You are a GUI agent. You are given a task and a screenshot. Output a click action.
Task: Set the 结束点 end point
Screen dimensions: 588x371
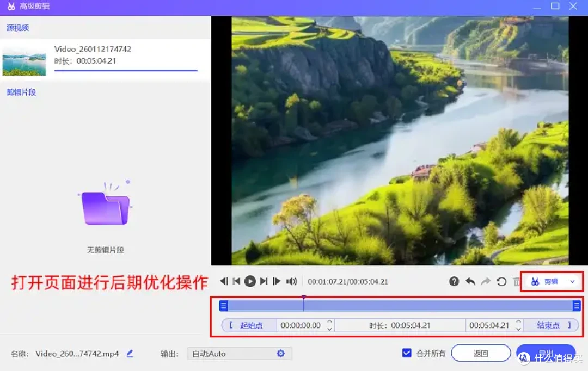(x=551, y=325)
